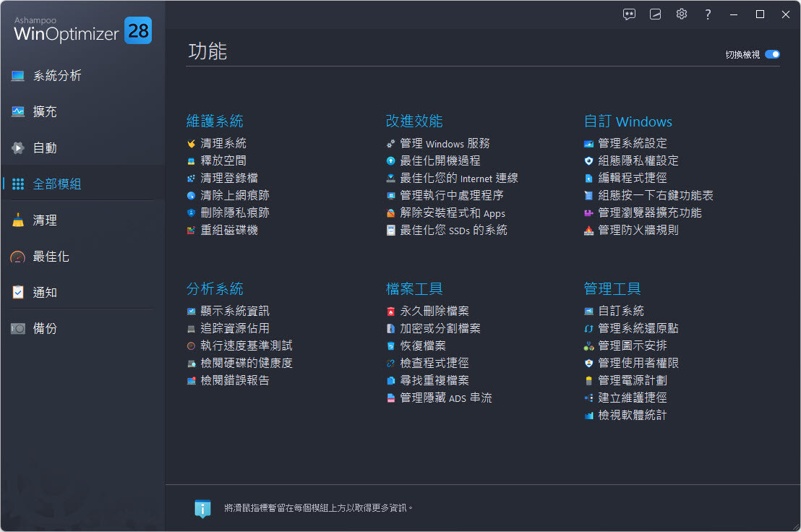
Task: Click the 清理系統 broom icon
Action: pyautogui.click(x=191, y=144)
